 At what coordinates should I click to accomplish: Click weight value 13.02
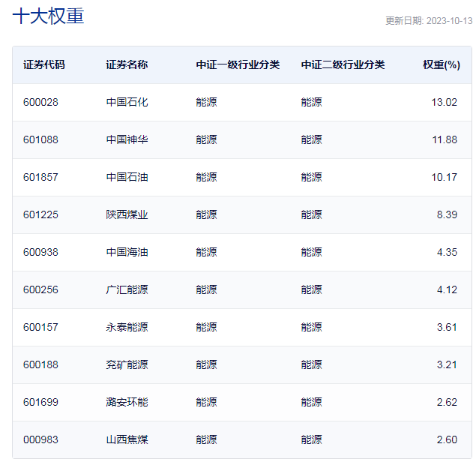click(x=444, y=102)
